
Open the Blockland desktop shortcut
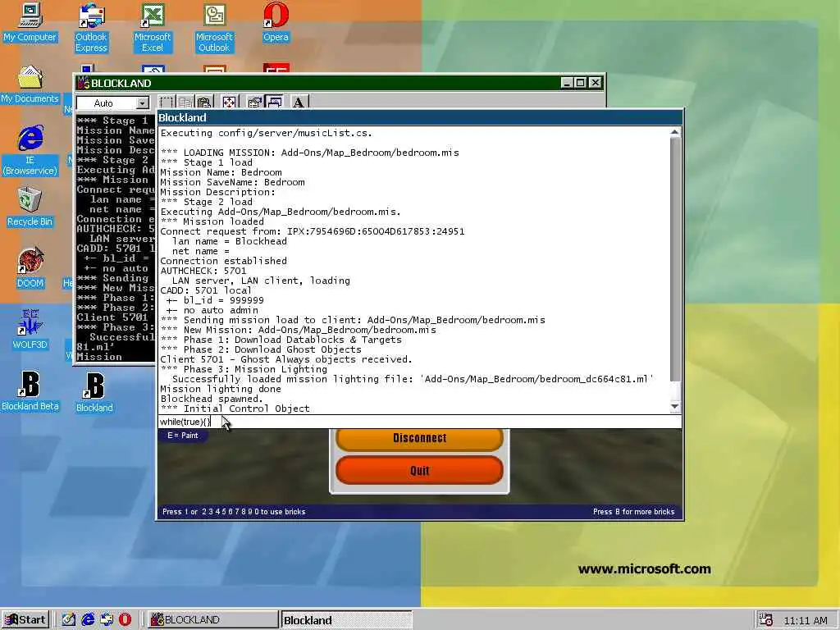click(x=94, y=393)
